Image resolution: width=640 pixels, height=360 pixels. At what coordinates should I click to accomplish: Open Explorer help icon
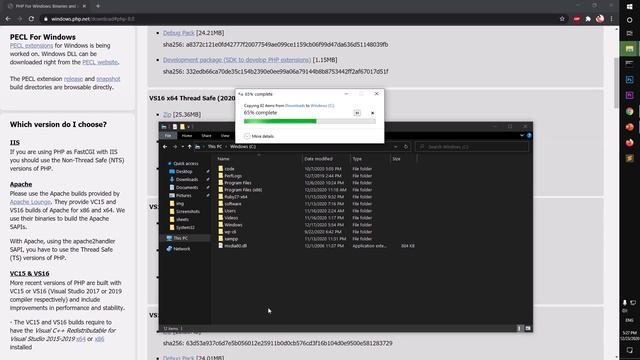coord(529,136)
